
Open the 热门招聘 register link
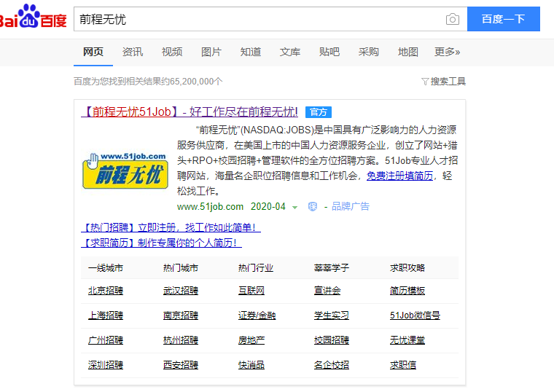pyautogui.click(x=171, y=227)
